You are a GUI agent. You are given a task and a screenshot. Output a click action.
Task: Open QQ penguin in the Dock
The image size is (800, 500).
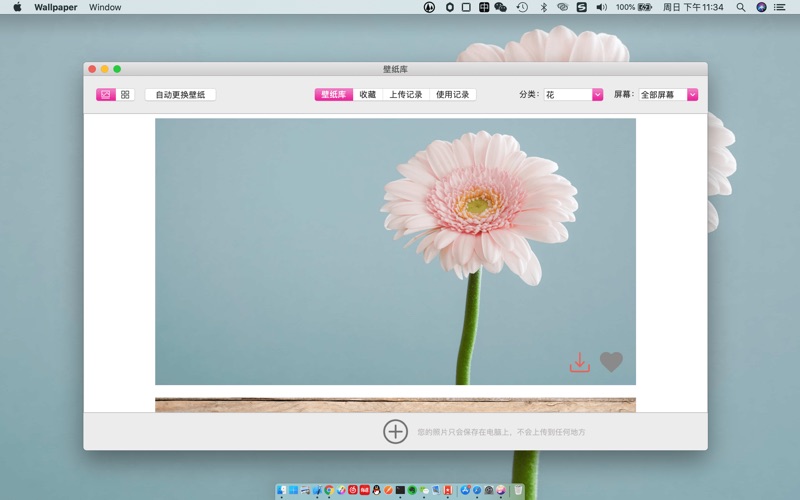tap(377, 490)
